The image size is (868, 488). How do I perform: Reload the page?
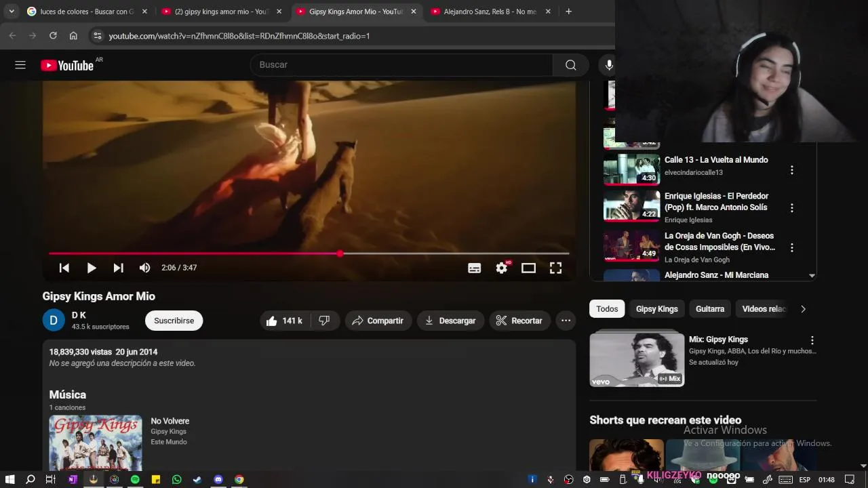[53, 35]
